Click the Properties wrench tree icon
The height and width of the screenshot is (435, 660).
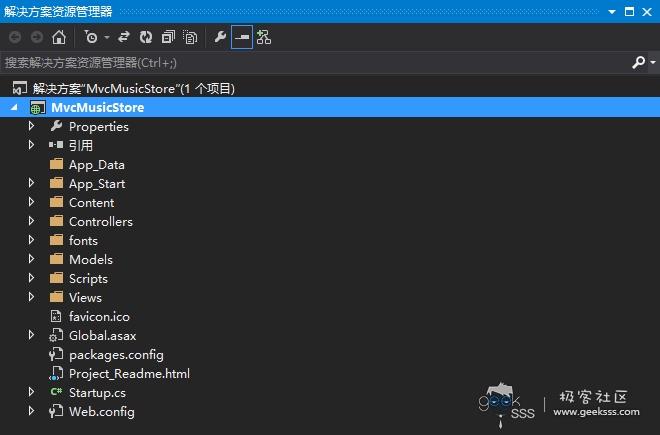(x=56, y=126)
